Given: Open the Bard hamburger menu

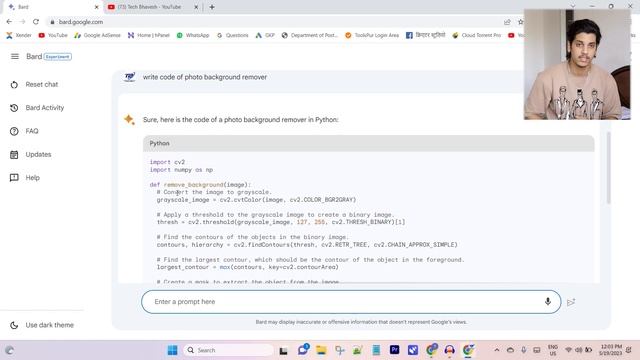Looking at the screenshot, I should [15, 56].
